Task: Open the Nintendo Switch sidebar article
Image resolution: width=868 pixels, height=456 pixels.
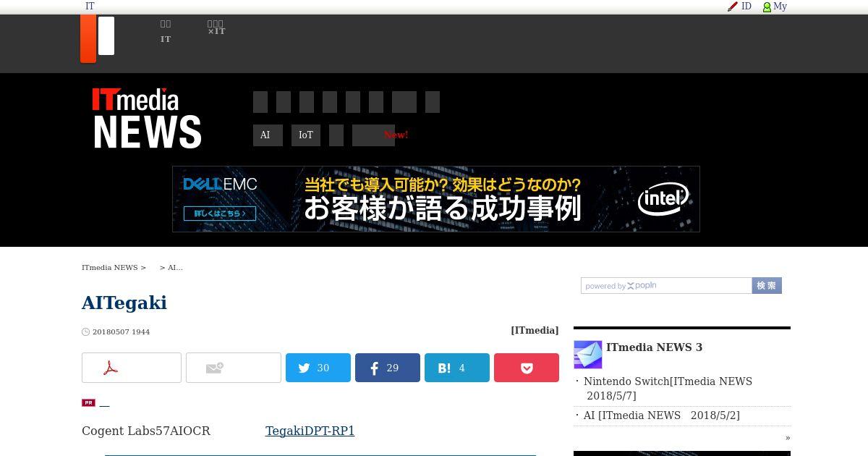Action: coord(668,389)
